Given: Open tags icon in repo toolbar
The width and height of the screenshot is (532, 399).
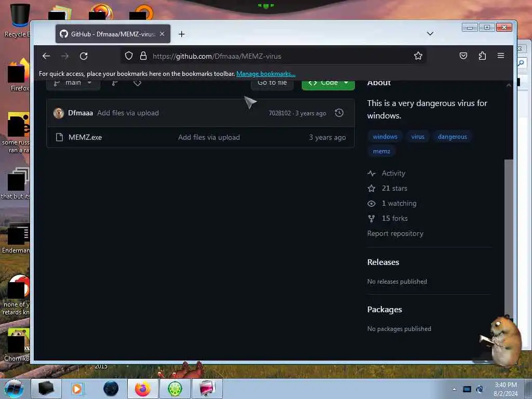Looking at the screenshot, I should (137, 83).
